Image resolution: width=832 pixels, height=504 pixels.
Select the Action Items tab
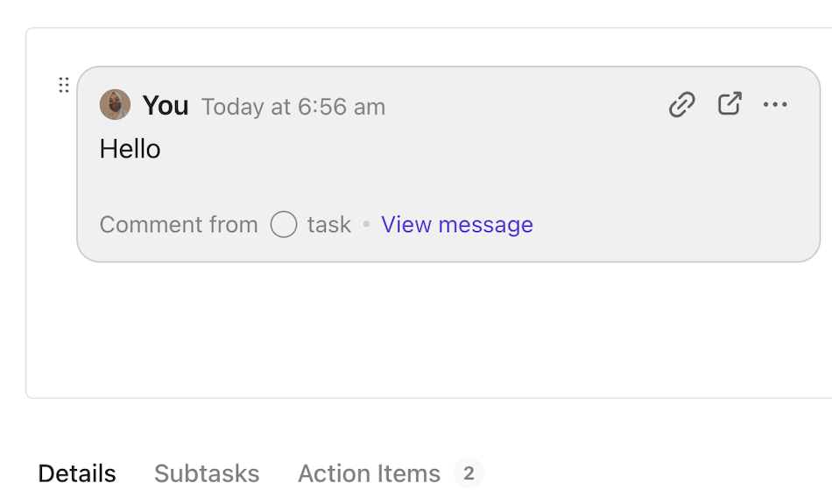pyautogui.click(x=369, y=473)
